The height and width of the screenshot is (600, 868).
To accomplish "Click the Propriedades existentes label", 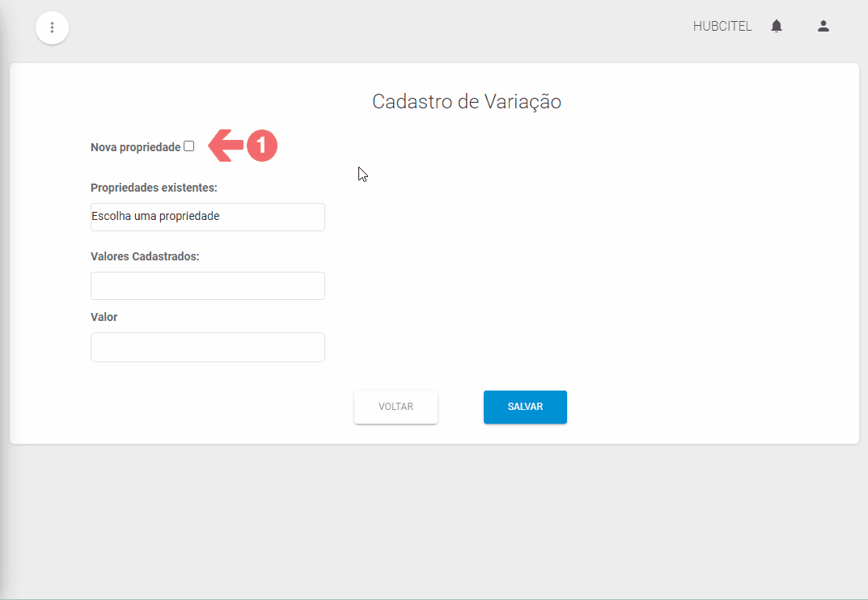I will [x=154, y=188].
